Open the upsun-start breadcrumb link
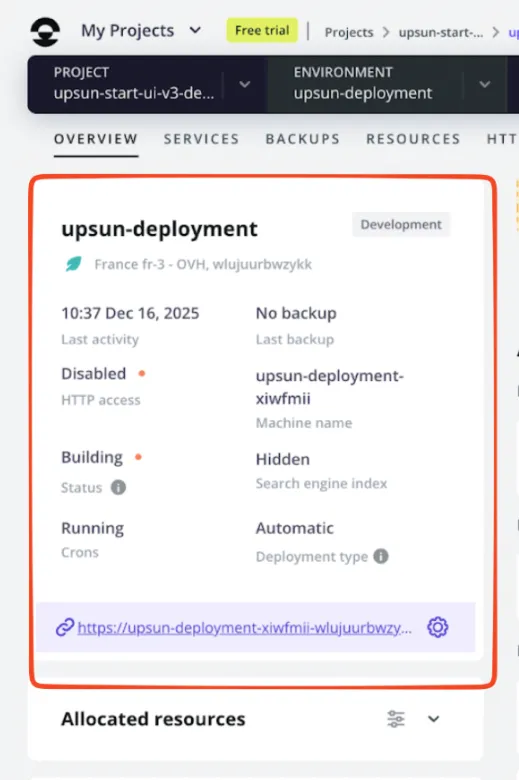 pos(440,32)
